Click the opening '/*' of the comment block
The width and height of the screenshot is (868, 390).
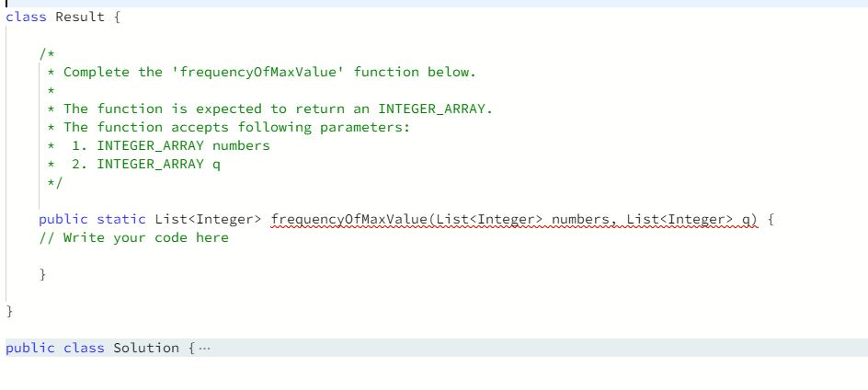pyautogui.click(x=47, y=53)
